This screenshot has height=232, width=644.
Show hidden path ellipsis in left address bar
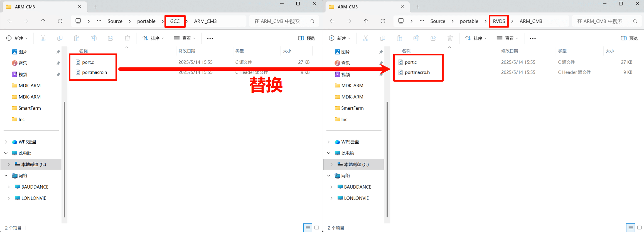pyautogui.click(x=99, y=21)
